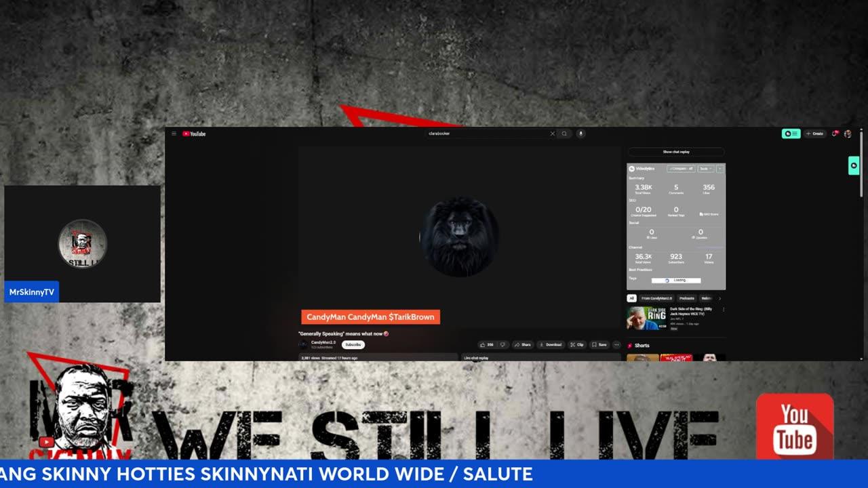Click CandyMan $TarikBrown orange banner

click(370, 317)
